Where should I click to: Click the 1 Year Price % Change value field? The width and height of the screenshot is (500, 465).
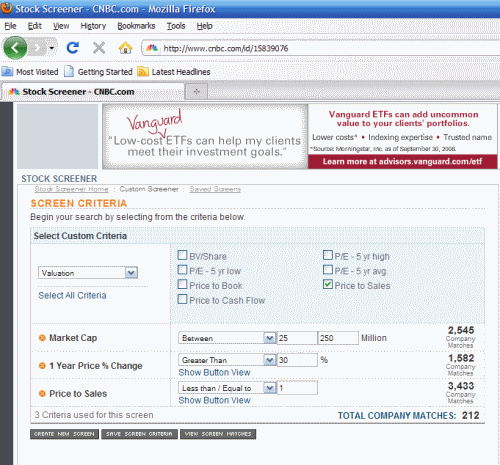click(297, 360)
